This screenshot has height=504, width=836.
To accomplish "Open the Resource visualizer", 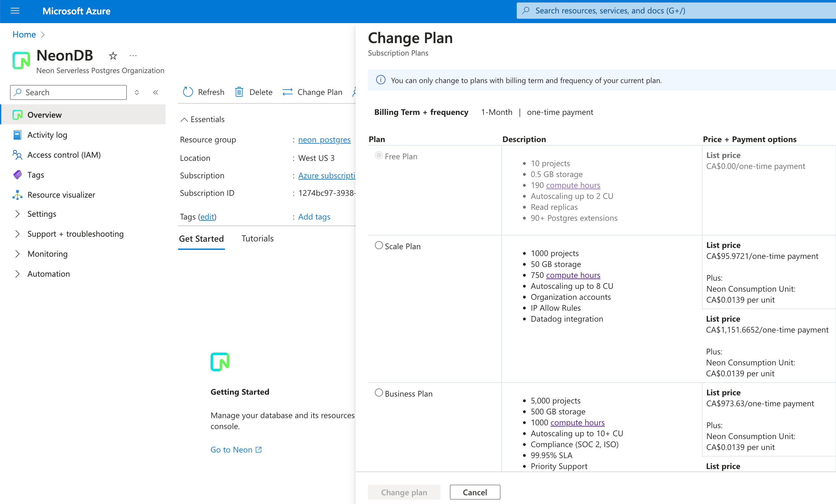I will click(x=62, y=195).
